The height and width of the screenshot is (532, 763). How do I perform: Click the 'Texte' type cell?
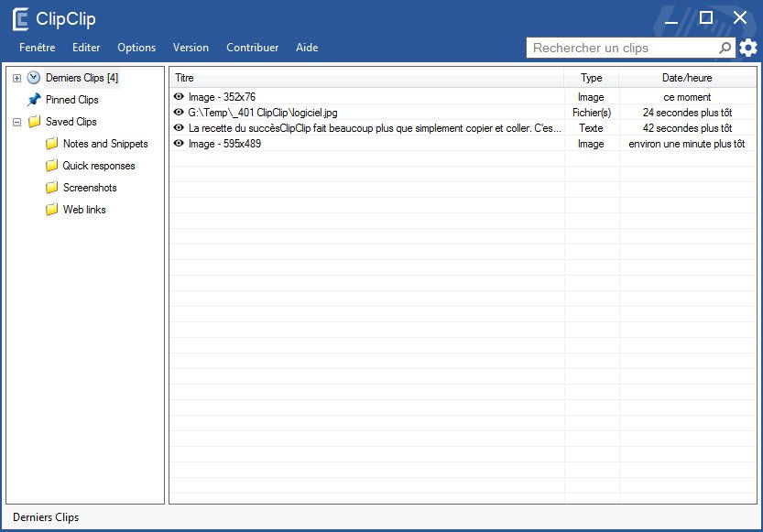tap(591, 128)
